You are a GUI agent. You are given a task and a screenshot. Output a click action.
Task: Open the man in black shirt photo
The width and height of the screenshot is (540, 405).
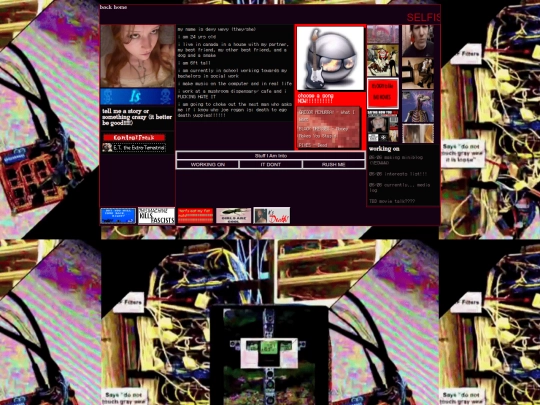pyautogui.click(x=418, y=41)
